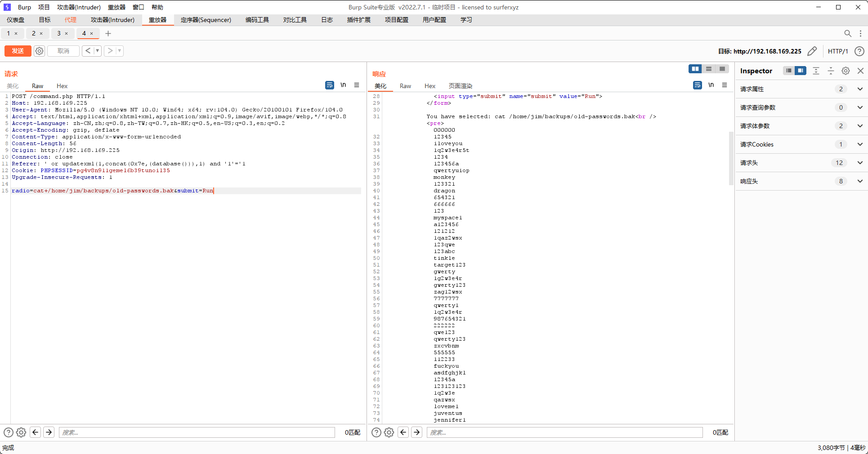Click the 取消 cancel button
This screenshot has height=454, width=868.
pyautogui.click(x=63, y=51)
